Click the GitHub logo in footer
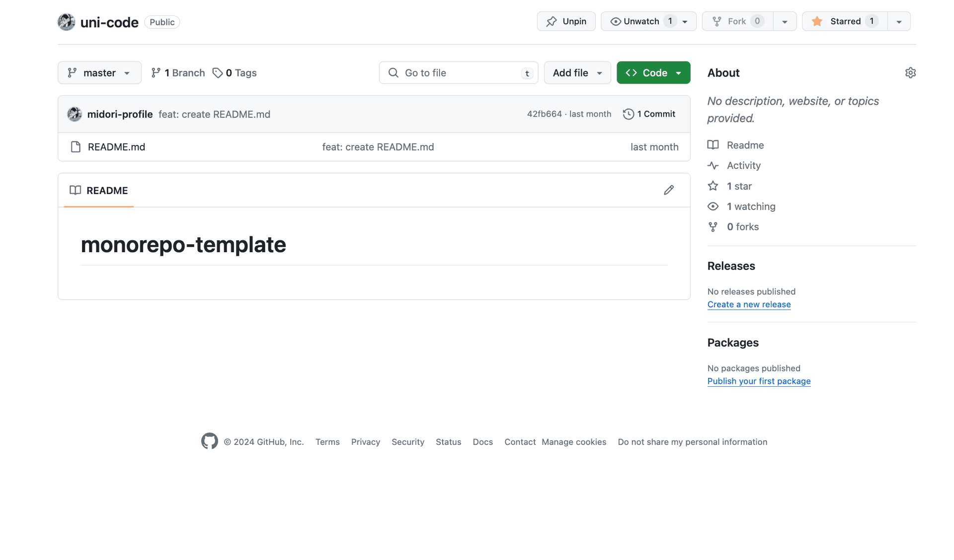Screen dimensions: 954x560 tap(209, 441)
